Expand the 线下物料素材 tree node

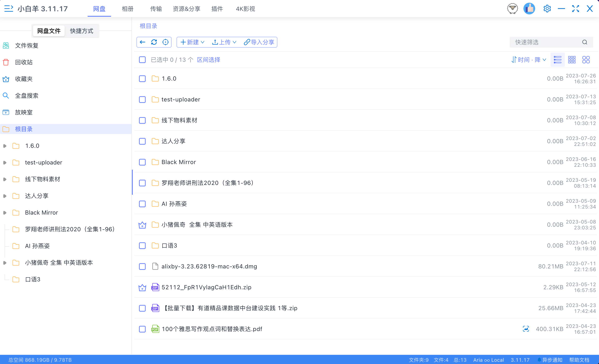5,179
